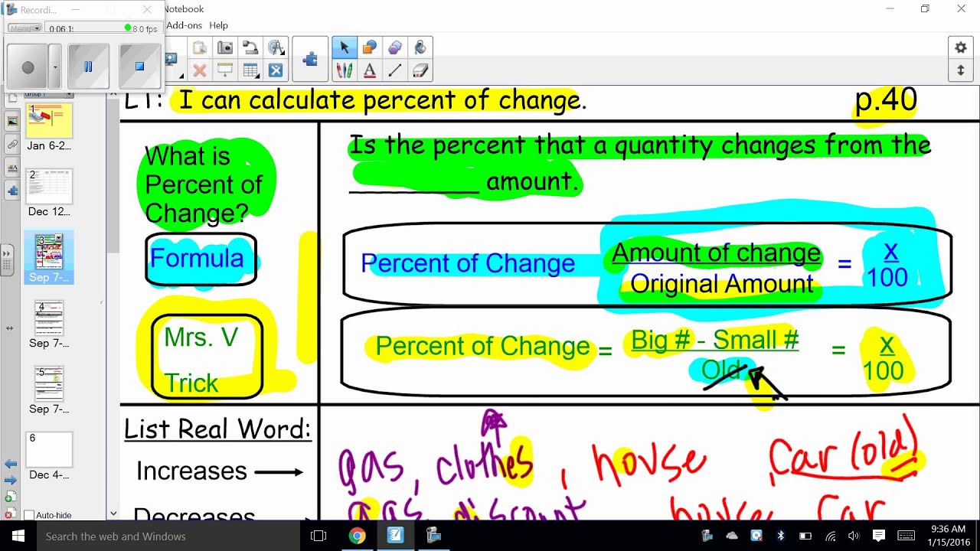Select page 4 thumbnail Sep 7

tap(49, 318)
